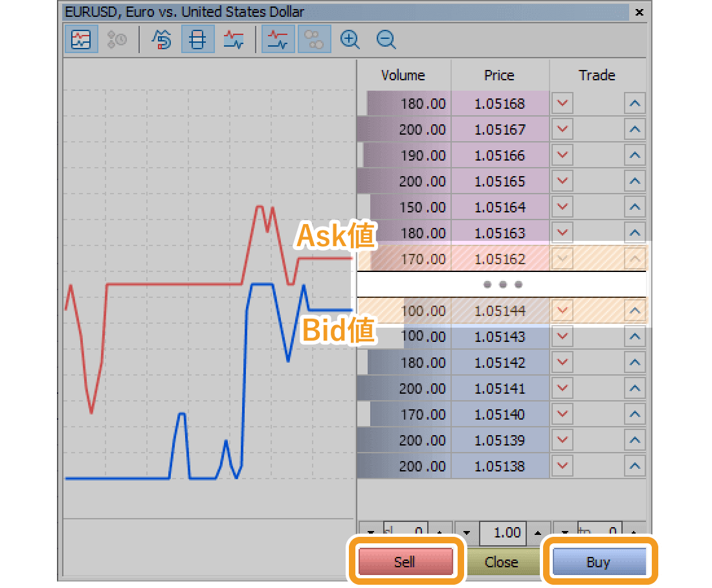712x588 pixels.
Task: Select the advanced market depth mode icon
Action: (161, 39)
